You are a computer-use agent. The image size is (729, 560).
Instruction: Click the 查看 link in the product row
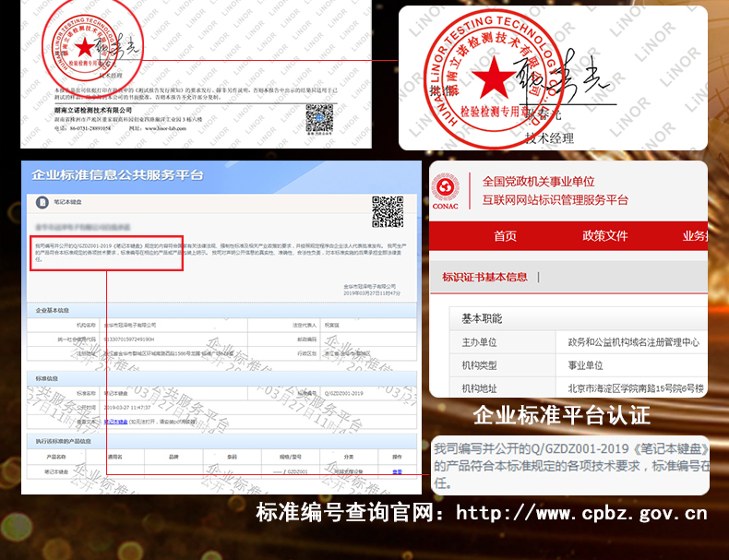[x=397, y=471]
